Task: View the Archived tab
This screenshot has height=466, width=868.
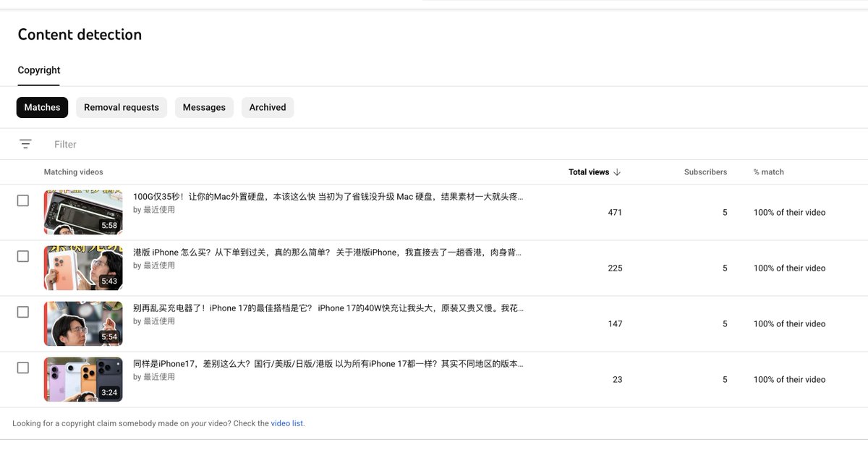Action: click(x=268, y=106)
